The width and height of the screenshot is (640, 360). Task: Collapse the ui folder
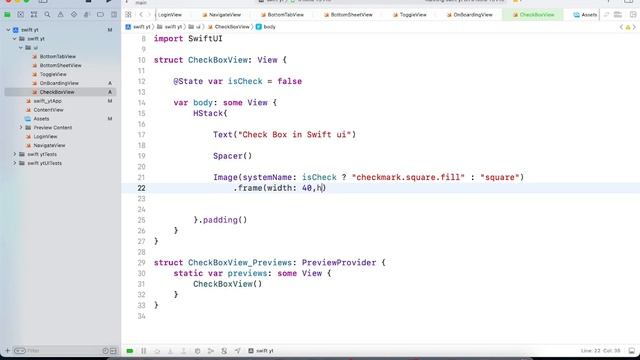[21, 48]
